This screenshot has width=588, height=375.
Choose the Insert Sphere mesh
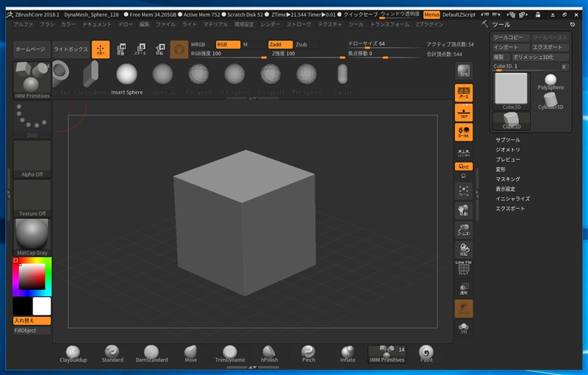(126, 79)
